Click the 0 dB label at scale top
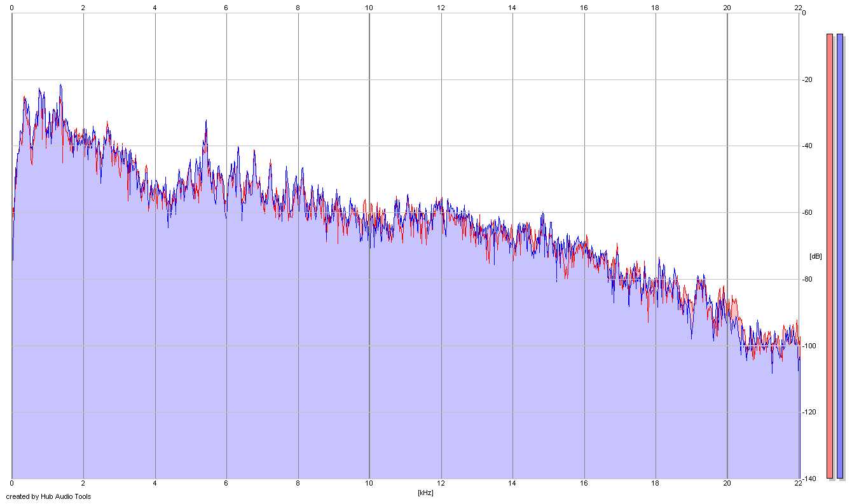Viewport: 852px width, 504px height. (804, 13)
